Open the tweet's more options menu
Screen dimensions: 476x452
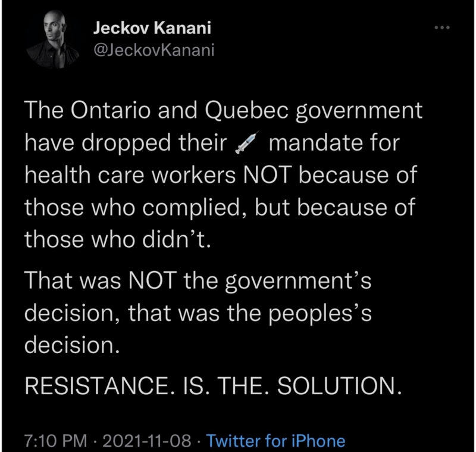click(440, 28)
